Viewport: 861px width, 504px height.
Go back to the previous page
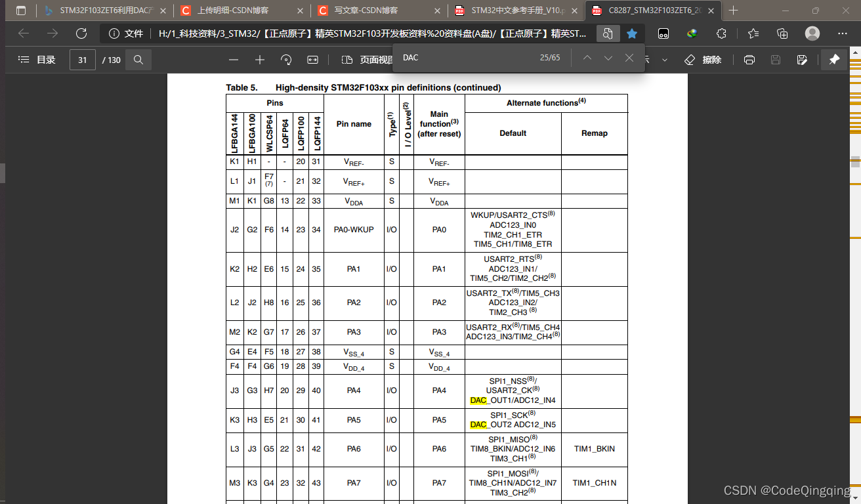pyautogui.click(x=24, y=33)
